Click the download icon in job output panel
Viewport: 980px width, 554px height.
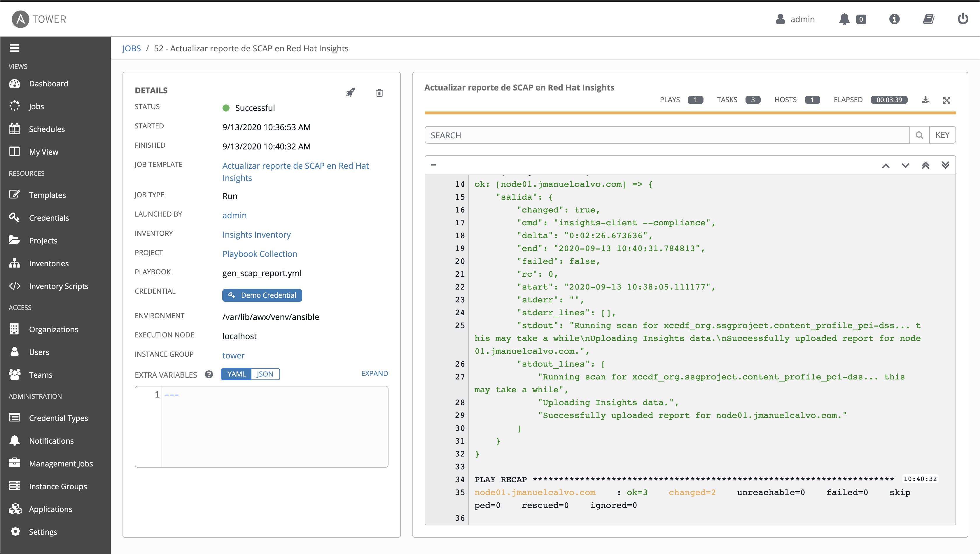(925, 100)
